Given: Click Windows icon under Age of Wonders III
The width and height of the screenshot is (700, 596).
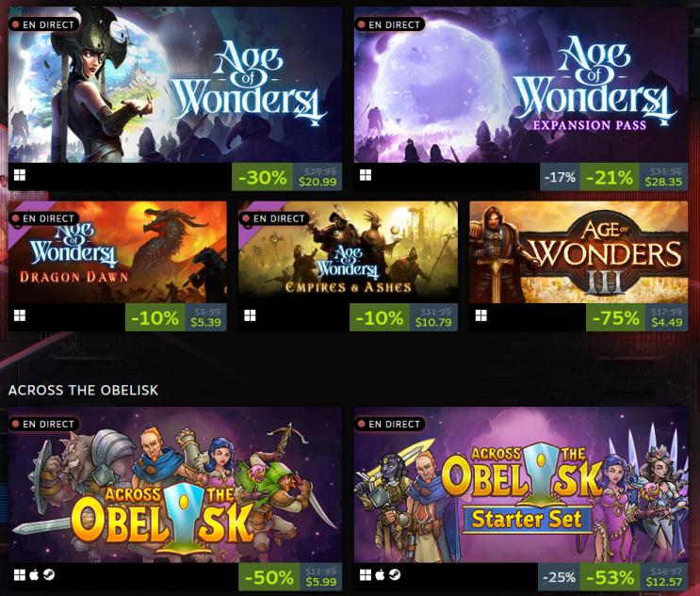Looking at the screenshot, I should pos(480,315).
